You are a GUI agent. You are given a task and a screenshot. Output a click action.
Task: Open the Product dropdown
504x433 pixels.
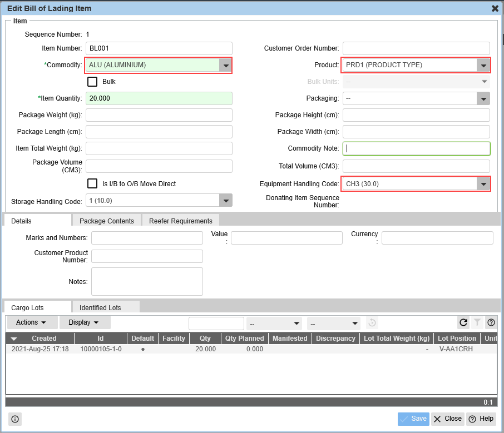[x=483, y=65]
